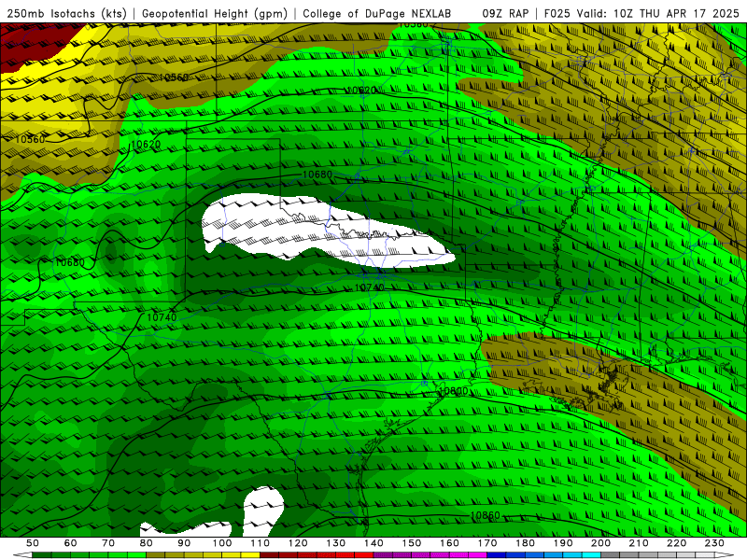Click the '250mb Isotachs (kts)' title text
Viewport: 747px width, 560px height.
point(67,14)
